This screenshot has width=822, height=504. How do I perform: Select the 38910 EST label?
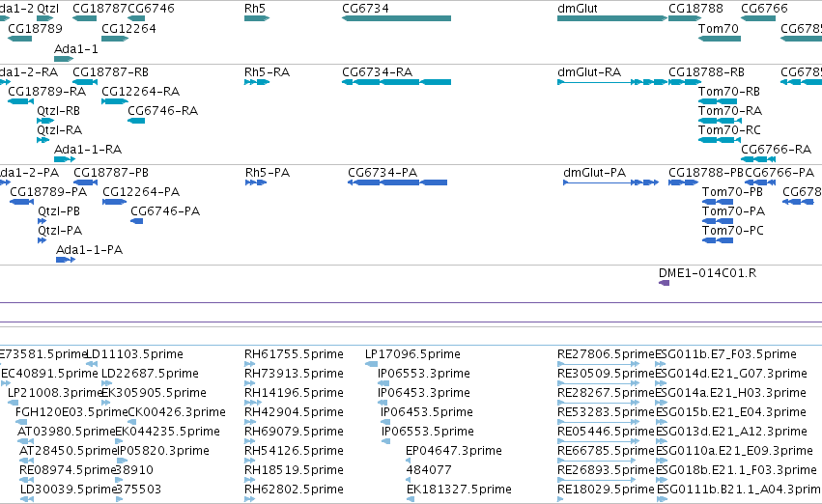pos(134,470)
